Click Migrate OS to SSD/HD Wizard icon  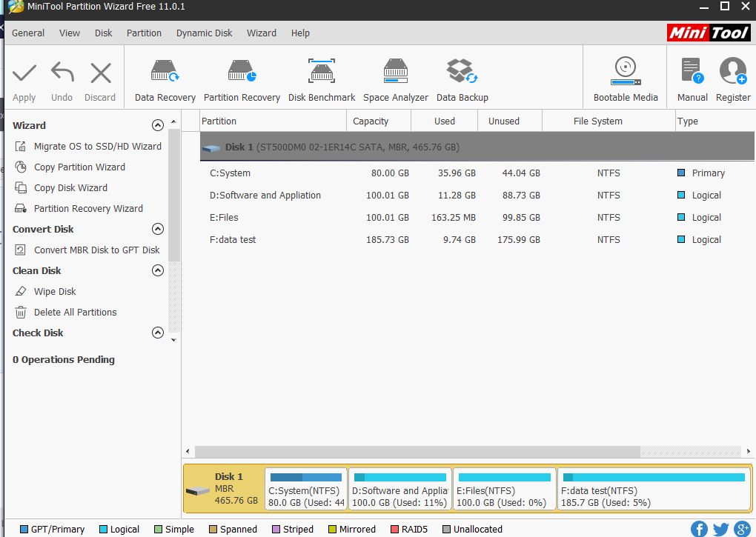pyautogui.click(x=20, y=147)
